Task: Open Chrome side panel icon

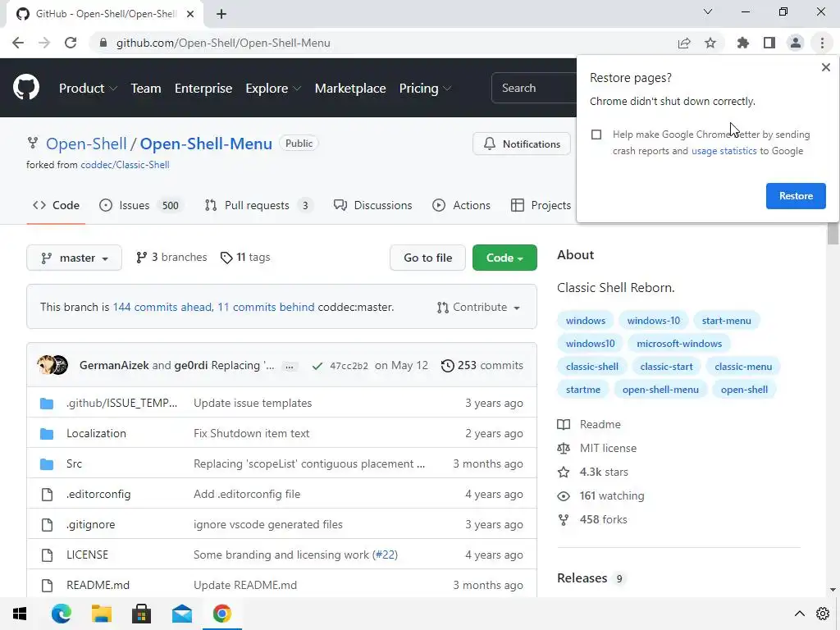Action: (769, 43)
